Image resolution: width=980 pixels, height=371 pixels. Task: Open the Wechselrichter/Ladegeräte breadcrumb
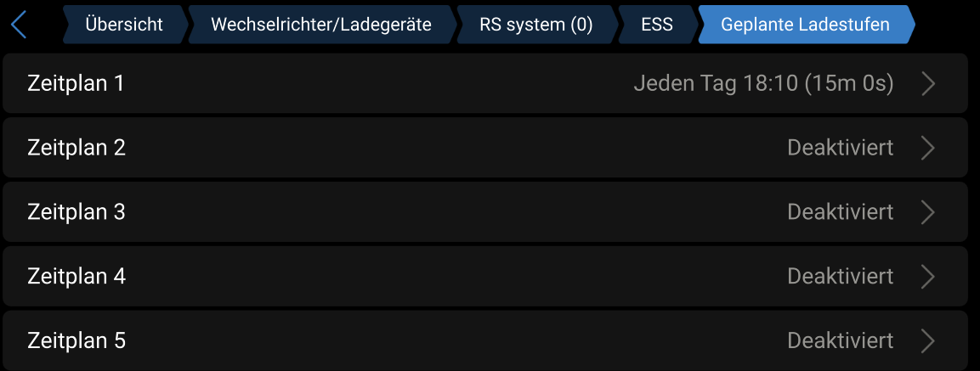point(320,25)
